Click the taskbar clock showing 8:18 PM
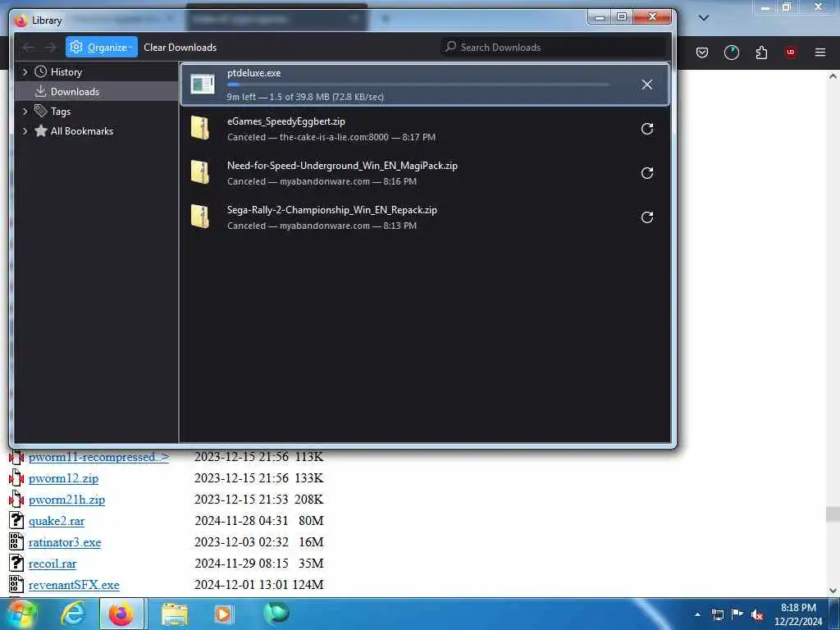This screenshot has height=630, width=840. 798,614
